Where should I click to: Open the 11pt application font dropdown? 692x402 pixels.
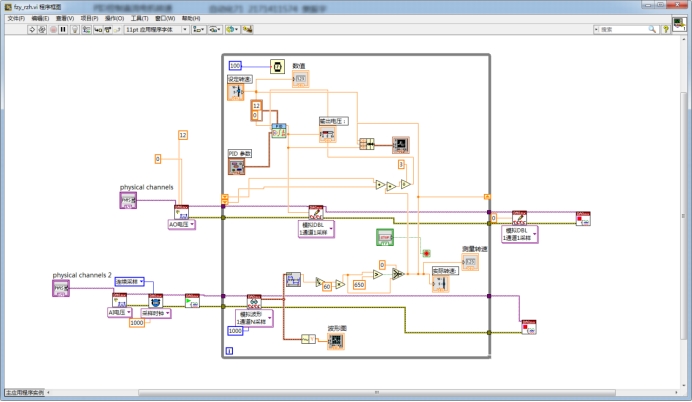coord(154,30)
